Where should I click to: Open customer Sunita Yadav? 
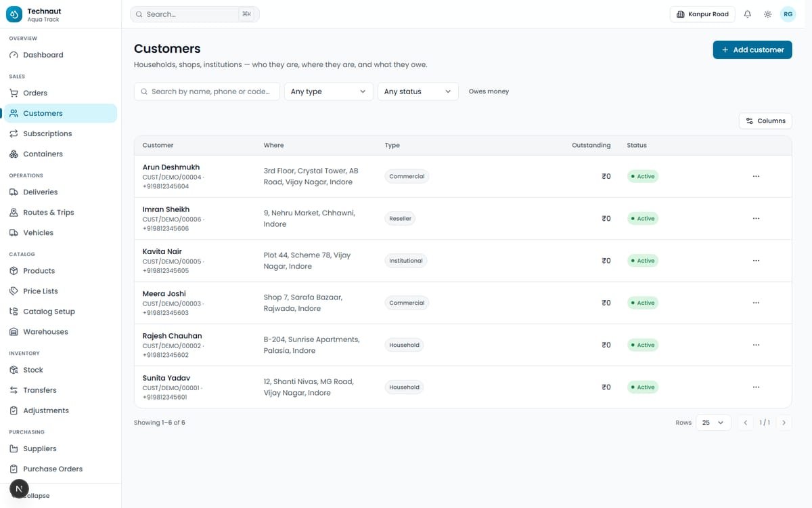[x=166, y=378]
